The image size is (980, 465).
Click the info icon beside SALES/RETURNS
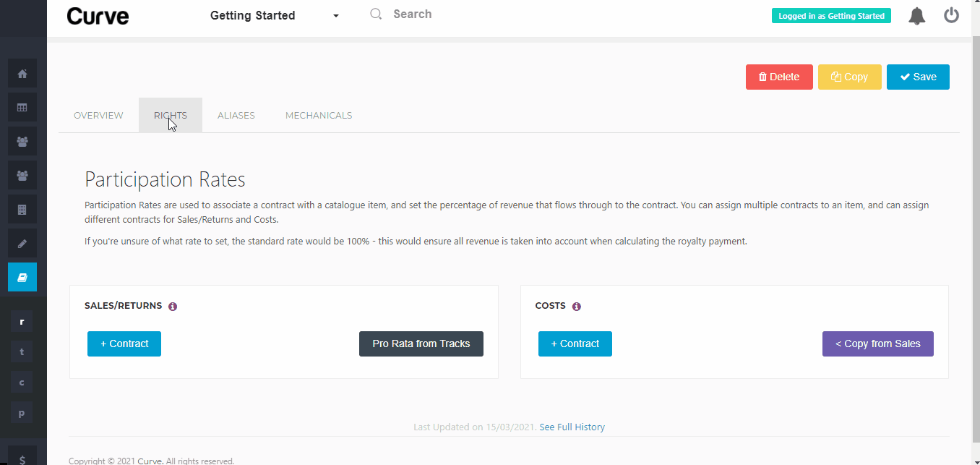click(x=172, y=306)
